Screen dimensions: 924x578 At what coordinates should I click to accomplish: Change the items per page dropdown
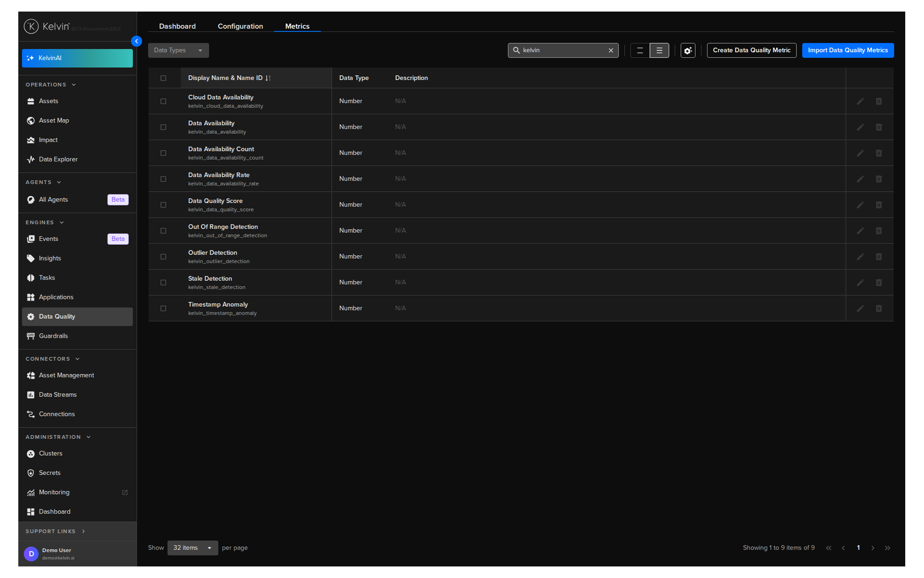coord(192,548)
